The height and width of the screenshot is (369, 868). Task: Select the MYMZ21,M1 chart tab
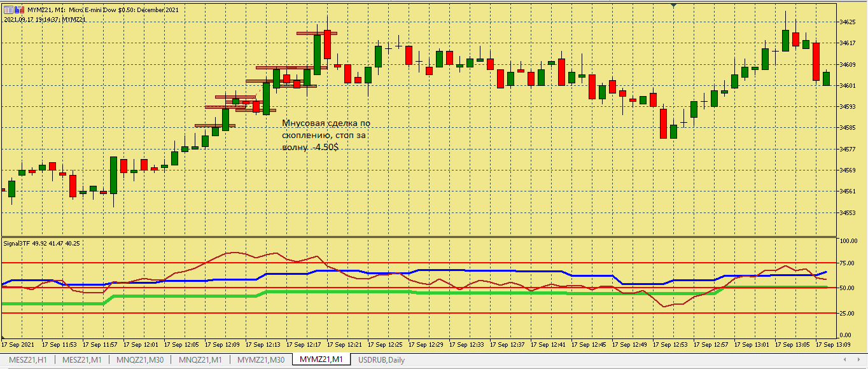tap(321, 360)
